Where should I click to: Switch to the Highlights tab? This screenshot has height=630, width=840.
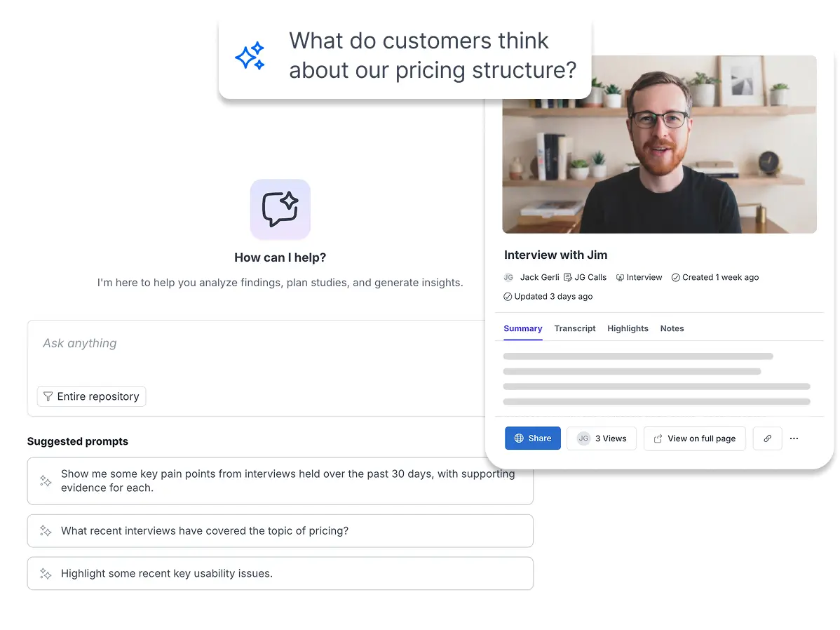tap(628, 328)
